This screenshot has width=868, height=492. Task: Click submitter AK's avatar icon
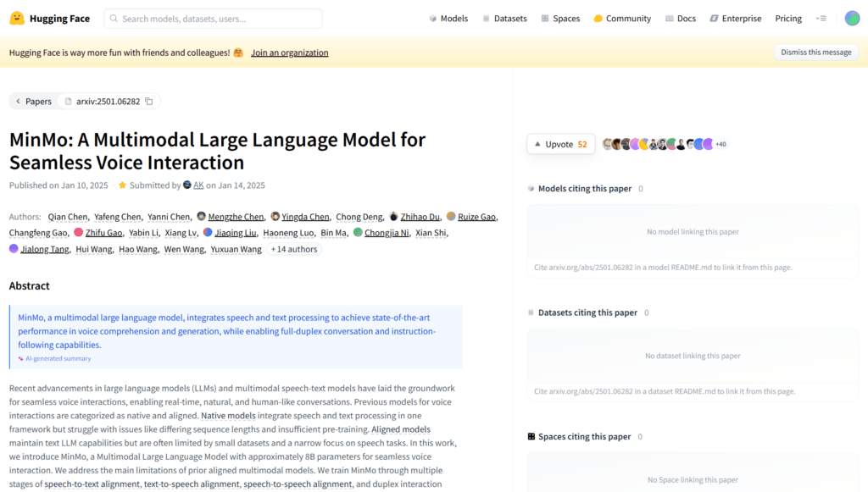pos(187,185)
